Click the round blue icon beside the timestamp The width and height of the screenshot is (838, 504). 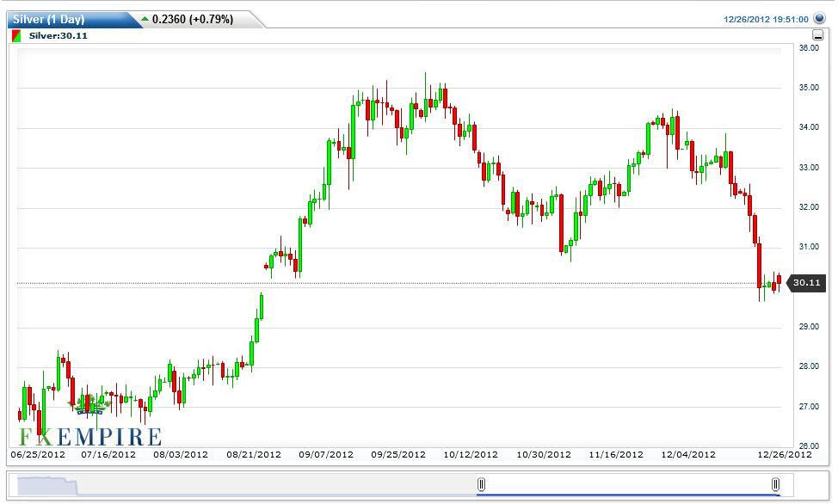(x=819, y=18)
